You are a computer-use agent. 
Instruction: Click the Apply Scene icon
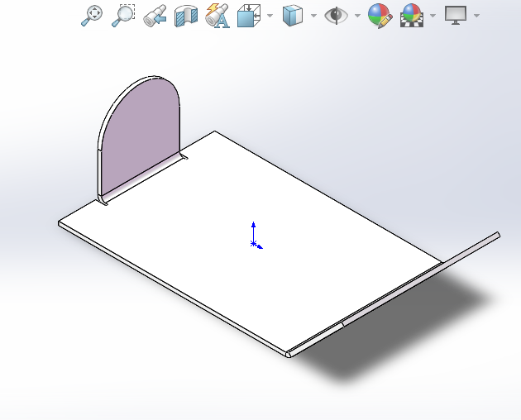412,15
